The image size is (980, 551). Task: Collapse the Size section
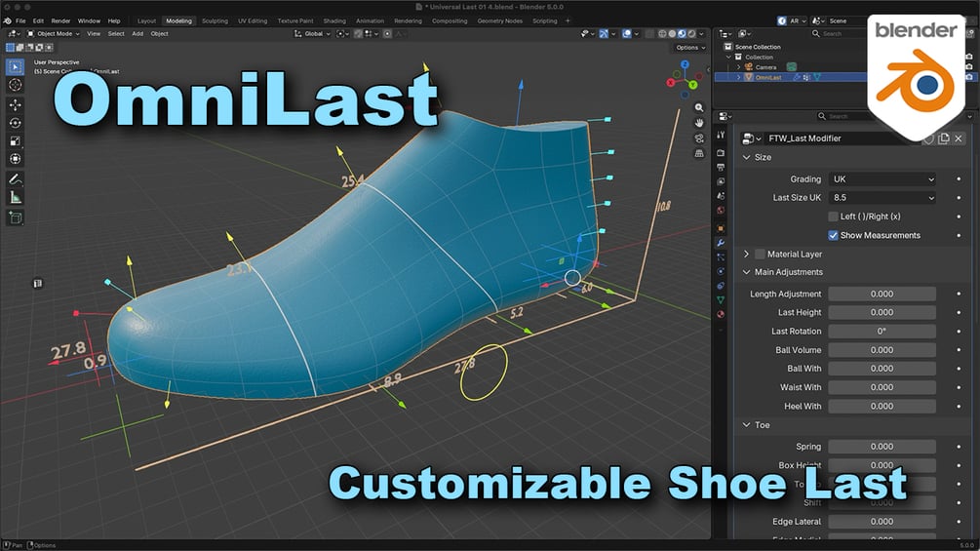coord(746,157)
